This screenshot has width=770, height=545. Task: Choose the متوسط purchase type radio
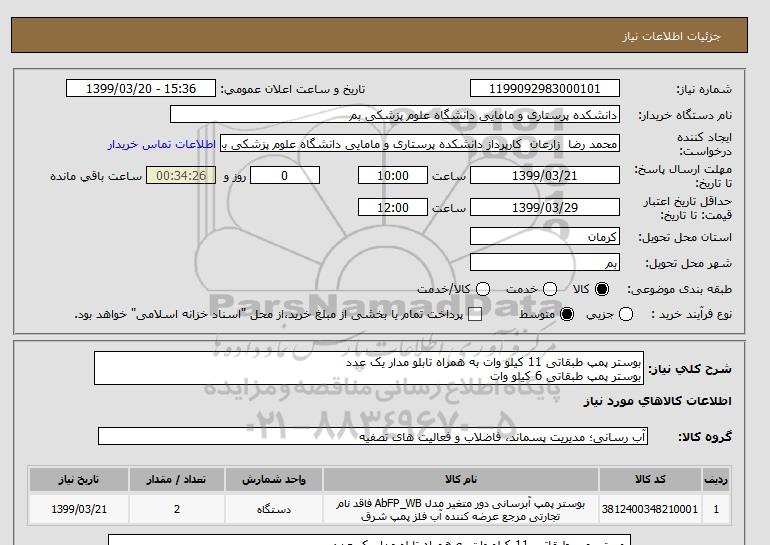pos(567,314)
